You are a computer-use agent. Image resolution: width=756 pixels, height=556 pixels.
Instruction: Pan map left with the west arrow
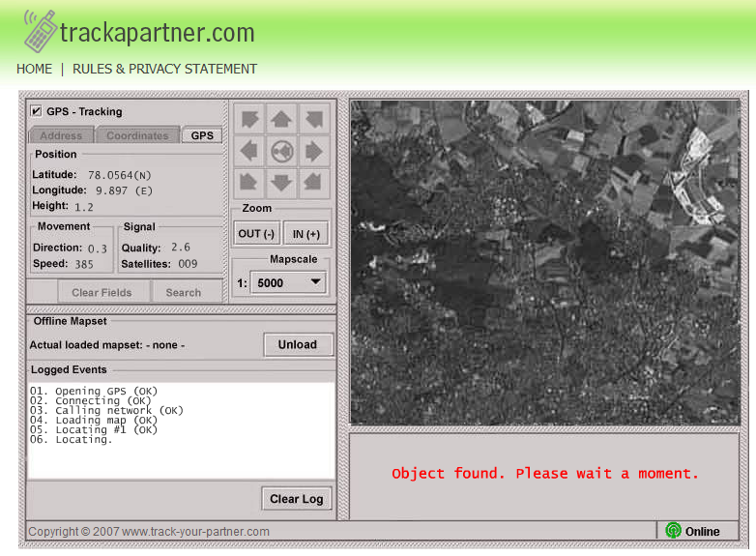[x=249, y=152]
